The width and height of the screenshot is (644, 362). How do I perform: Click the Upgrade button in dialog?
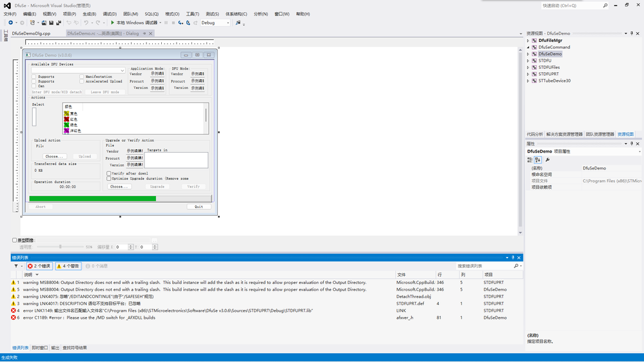click(x=157, y=187)
